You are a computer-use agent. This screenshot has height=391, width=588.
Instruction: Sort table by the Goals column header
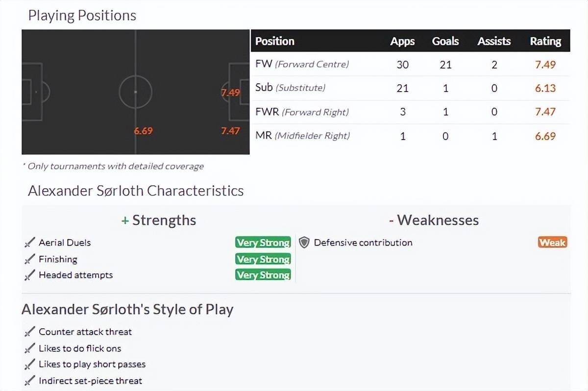[x=445, y=41]
